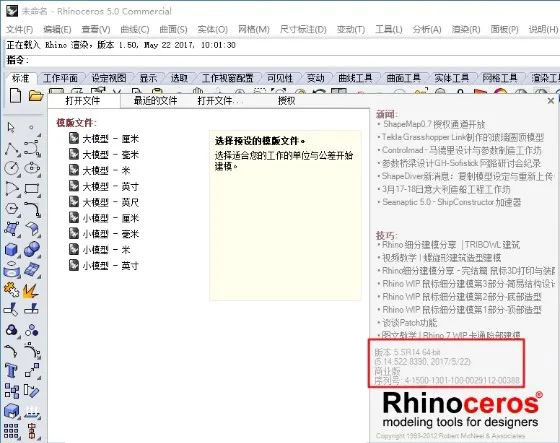Click the Ungroup objects icon
Screen dimensions: 560x443
click(x=31, y=330)
